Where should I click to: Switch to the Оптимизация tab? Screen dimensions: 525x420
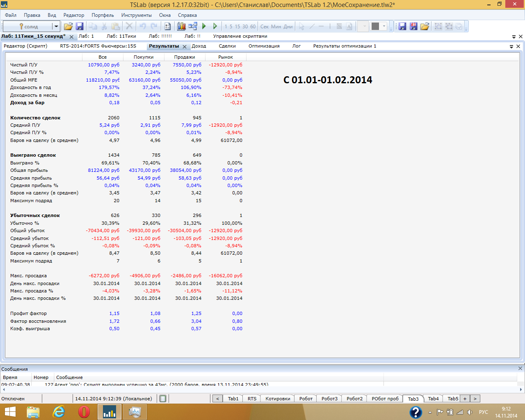coord(264,46)
